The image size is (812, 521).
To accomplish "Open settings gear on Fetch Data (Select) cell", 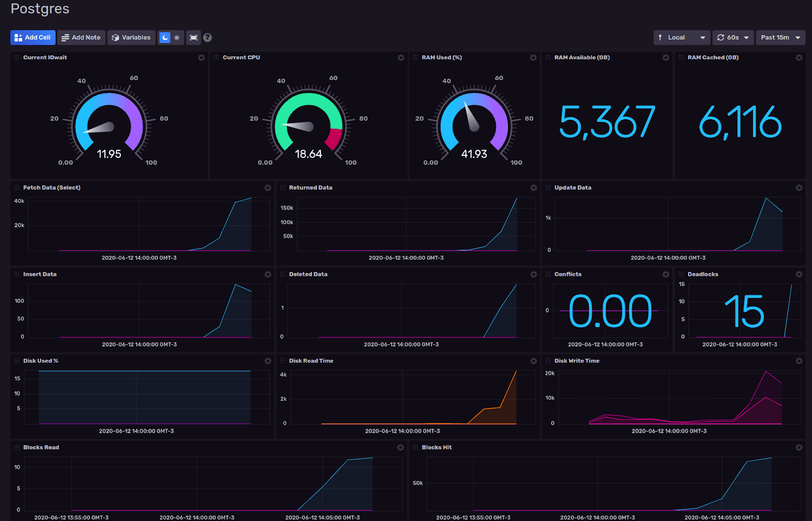I will [x=268, y=188].
